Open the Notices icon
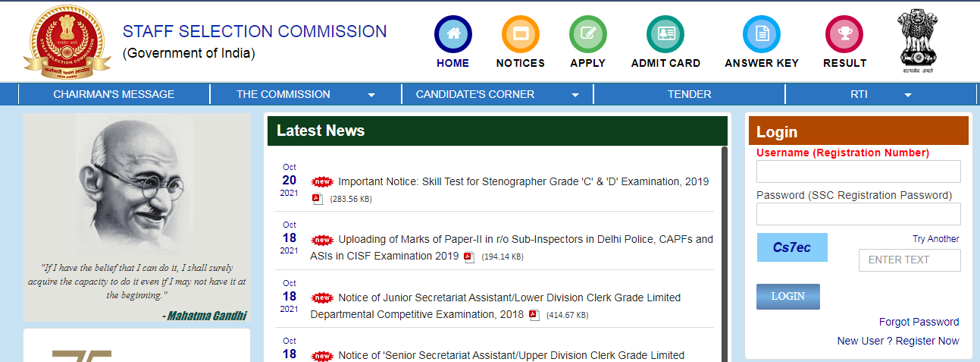This screenshot has height=362, width=980. click(520, 34)
